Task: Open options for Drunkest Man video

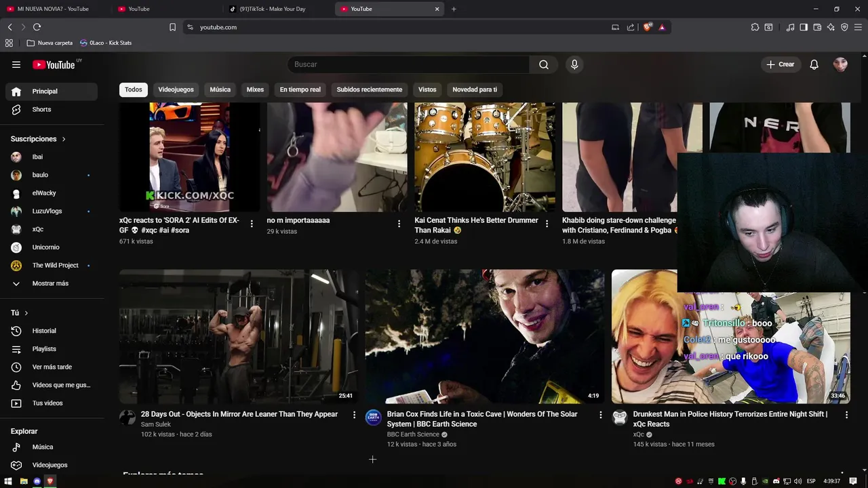Action: pos(846,415)
